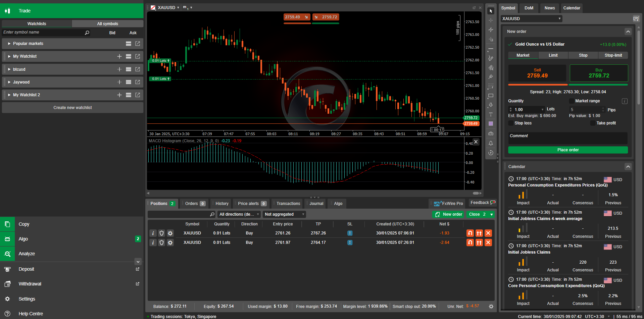Expand the Popular markets watchlist
644x319 pixels.
click(x=9, y=44)
